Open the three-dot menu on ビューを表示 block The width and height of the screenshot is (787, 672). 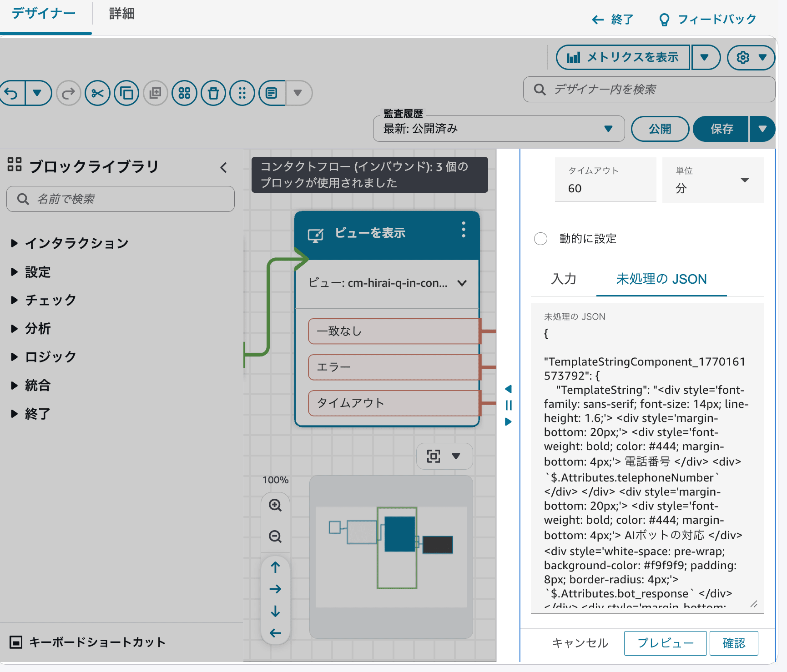pyautogui.click(x=463, y=230)
